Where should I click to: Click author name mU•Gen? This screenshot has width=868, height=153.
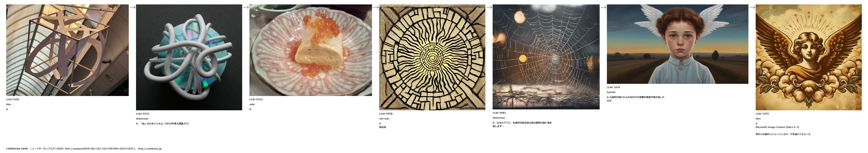(x=384, y=119)
